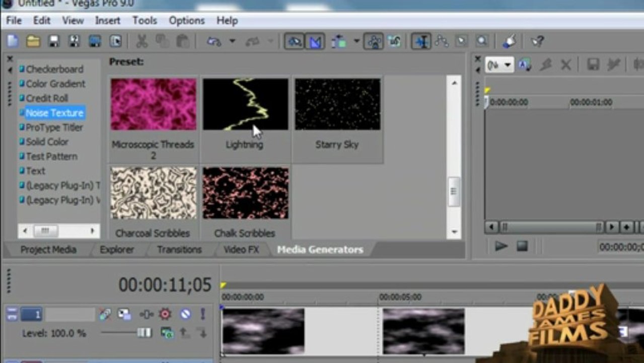Image resolution: width=644 pixels, height=363 pixels.
Task: Remove current media from Trimmer history
Action: pyautogui.click(x=565, y=65)
